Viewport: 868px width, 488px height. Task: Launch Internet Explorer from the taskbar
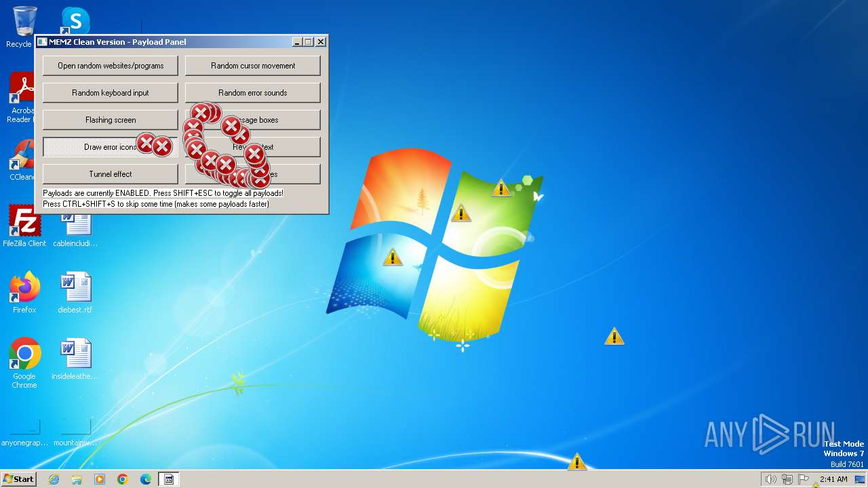pyautogui.click(x=54, y=479)
